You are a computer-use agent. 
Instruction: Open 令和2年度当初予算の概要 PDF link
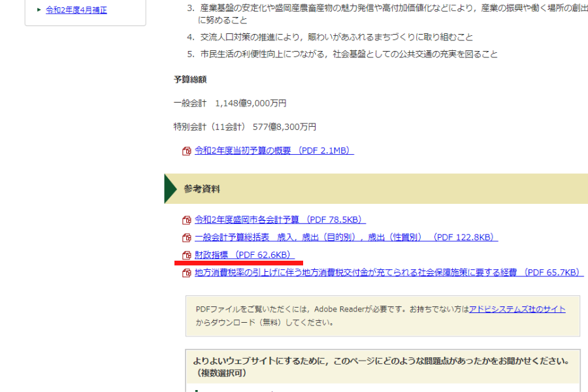tap(274, 151)
